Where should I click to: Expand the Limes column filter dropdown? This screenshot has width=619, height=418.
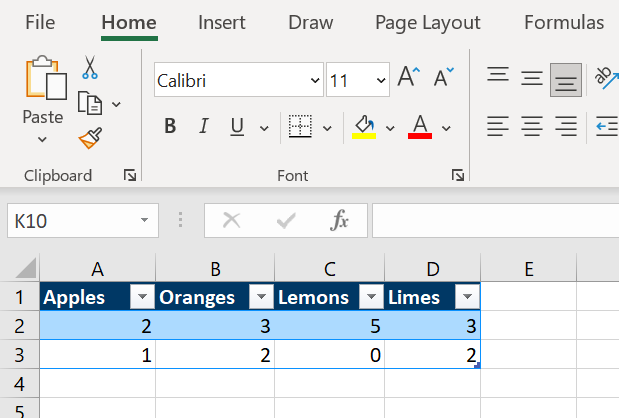(x=467, y=296)
